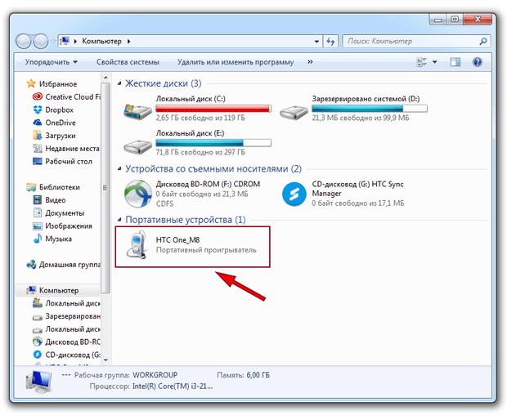Image resolution: width=507 pixels, height=420 pixels.
Task: Click the computer icon in the details pane
Action: point(38,382)
